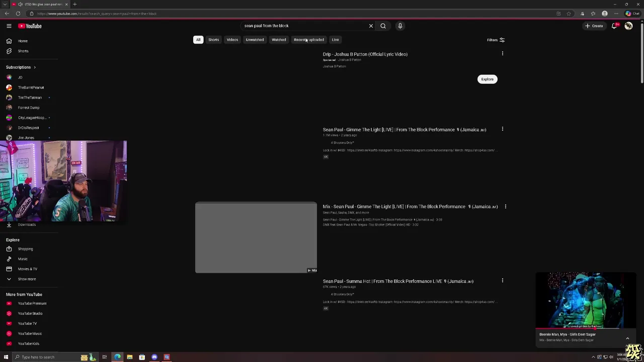
Task: Submit search with the magnifier icon
Action: coord(383,26)
